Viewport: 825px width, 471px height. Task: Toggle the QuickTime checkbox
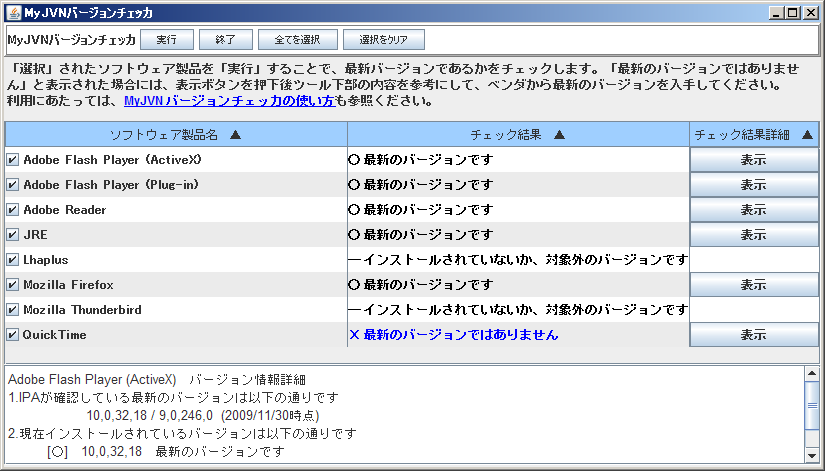point(13,335)
